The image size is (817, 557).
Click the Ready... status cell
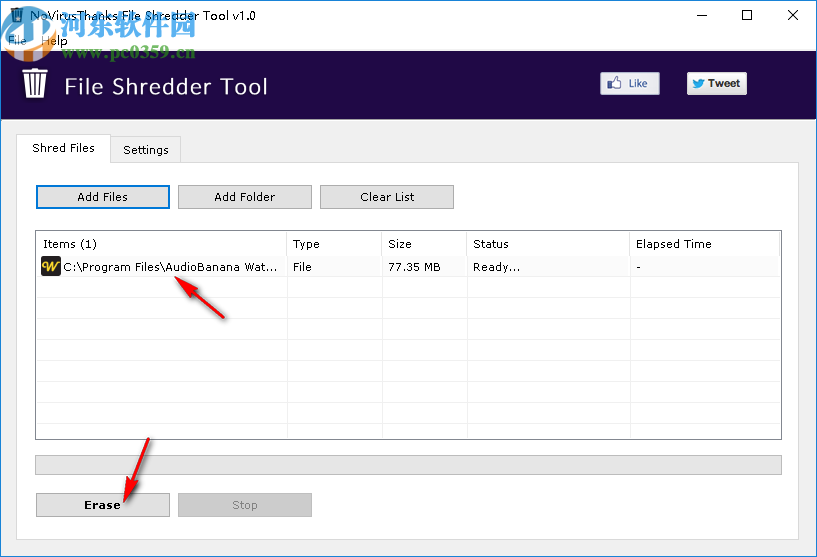click(497, 267)
